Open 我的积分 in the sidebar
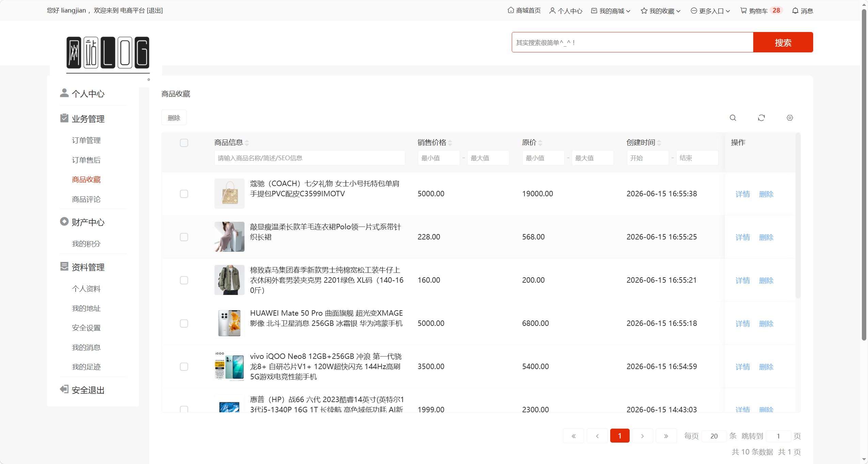 point(86,244)
